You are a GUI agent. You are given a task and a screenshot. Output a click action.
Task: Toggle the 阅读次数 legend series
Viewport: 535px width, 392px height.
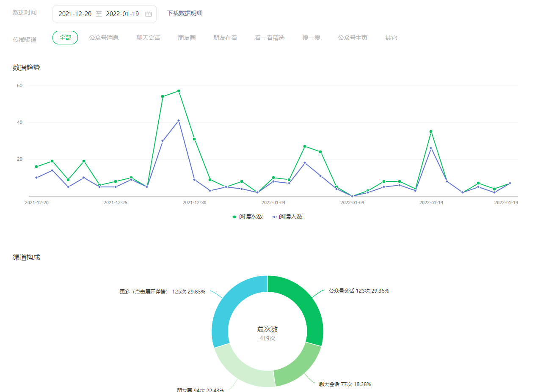pos(248,217)
